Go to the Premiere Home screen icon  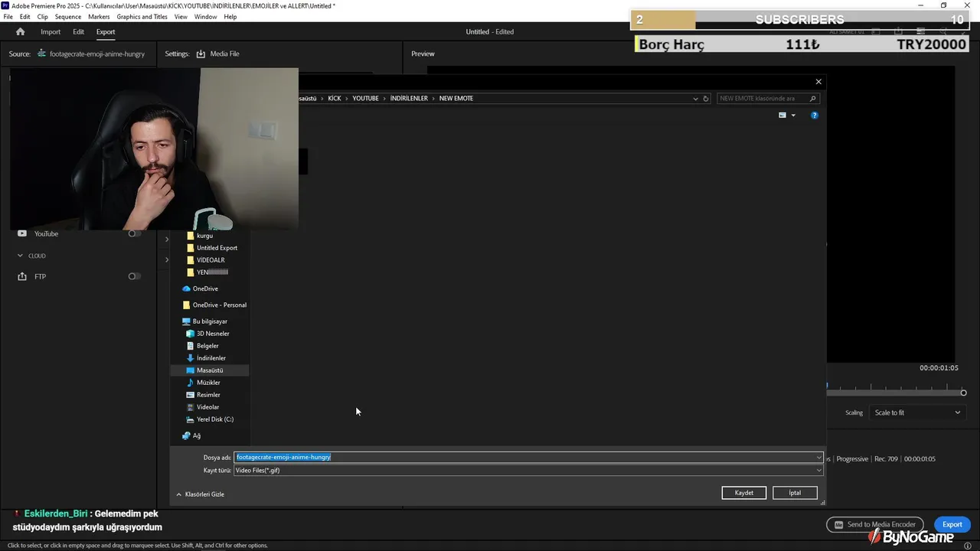(x=20, y=31)
